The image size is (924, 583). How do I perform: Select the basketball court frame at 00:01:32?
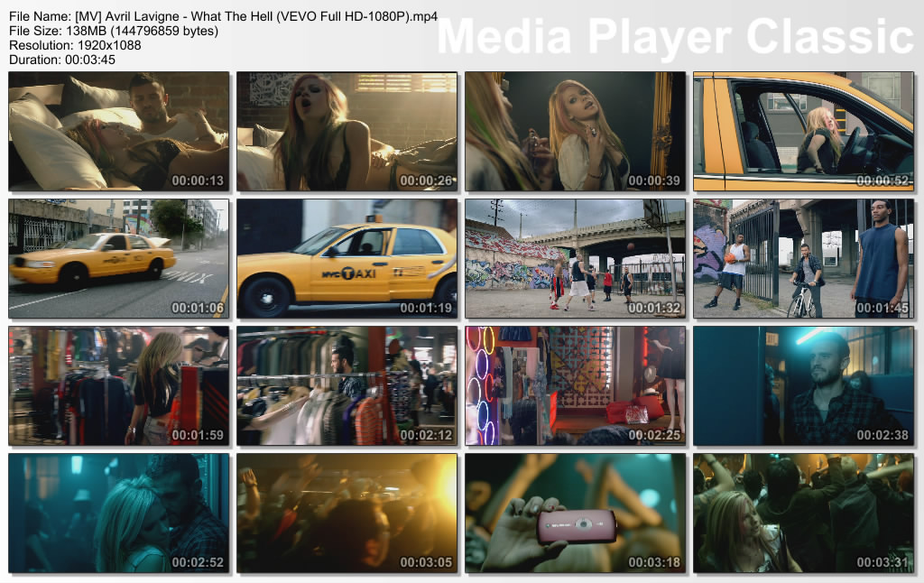[575, 259]
